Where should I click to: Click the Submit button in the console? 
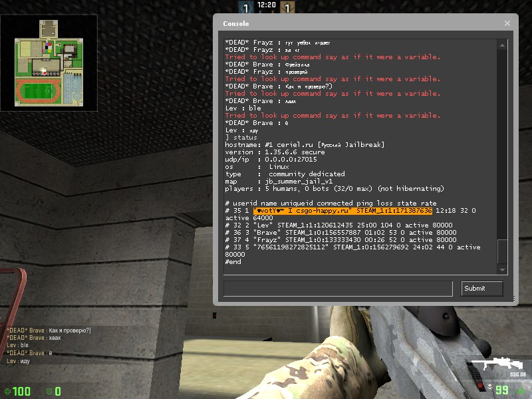click(x=482, y=288)
